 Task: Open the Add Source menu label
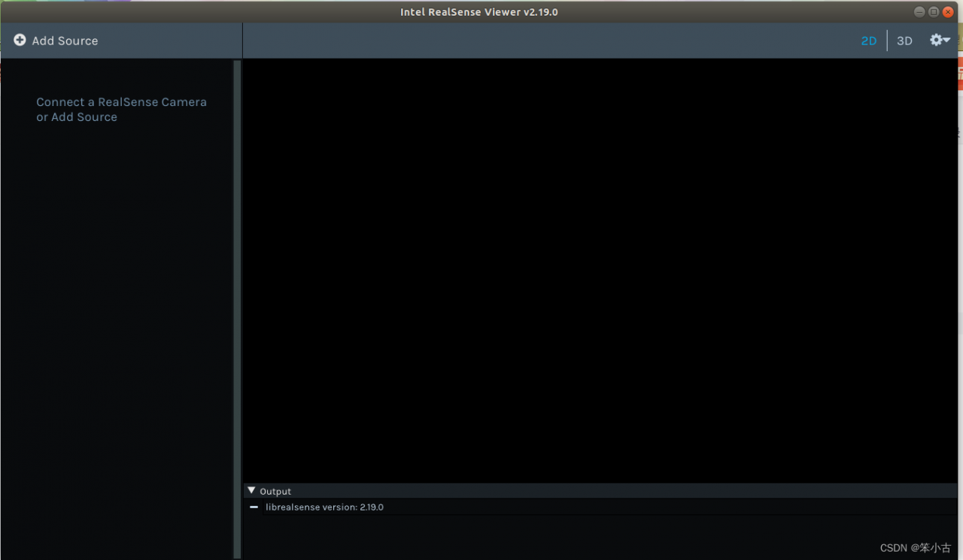65,41
